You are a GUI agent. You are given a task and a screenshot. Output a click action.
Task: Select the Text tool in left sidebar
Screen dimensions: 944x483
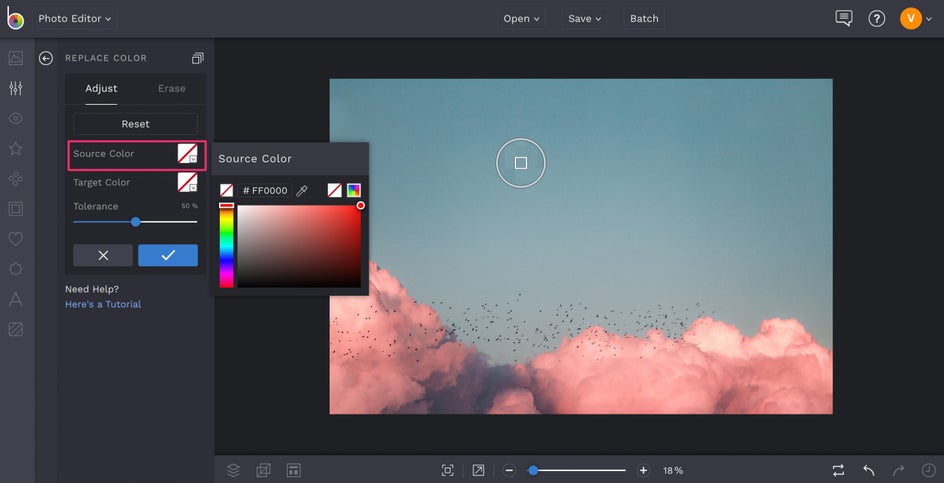pyautogui.click(x=15, y=299)
